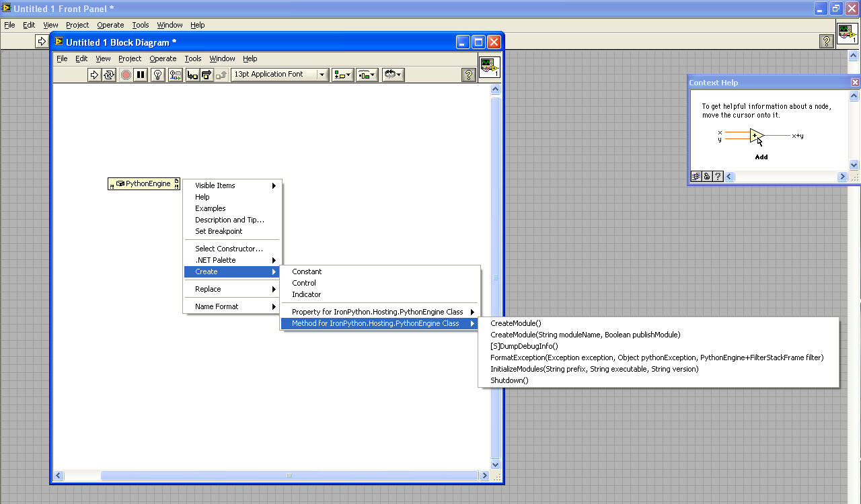Select Shutdown() method from submenu
This screenshot has height=504, width=861.
(x=509, y=380)
